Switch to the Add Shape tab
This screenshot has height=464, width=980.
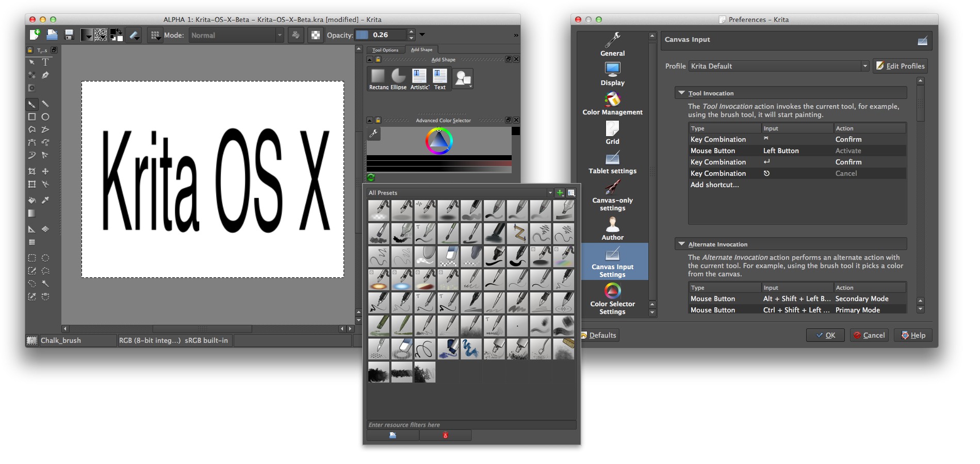[421, 49]
